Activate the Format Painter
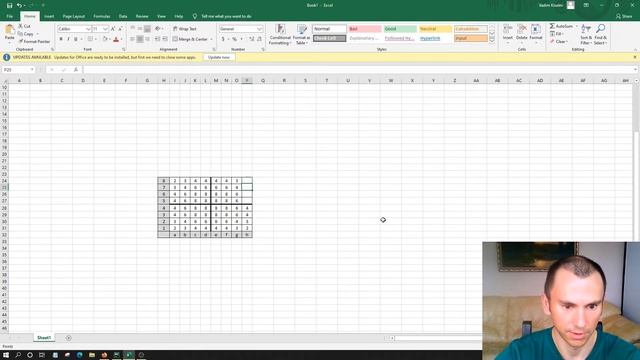The image size is (640, 360). [x=34, y=42]
